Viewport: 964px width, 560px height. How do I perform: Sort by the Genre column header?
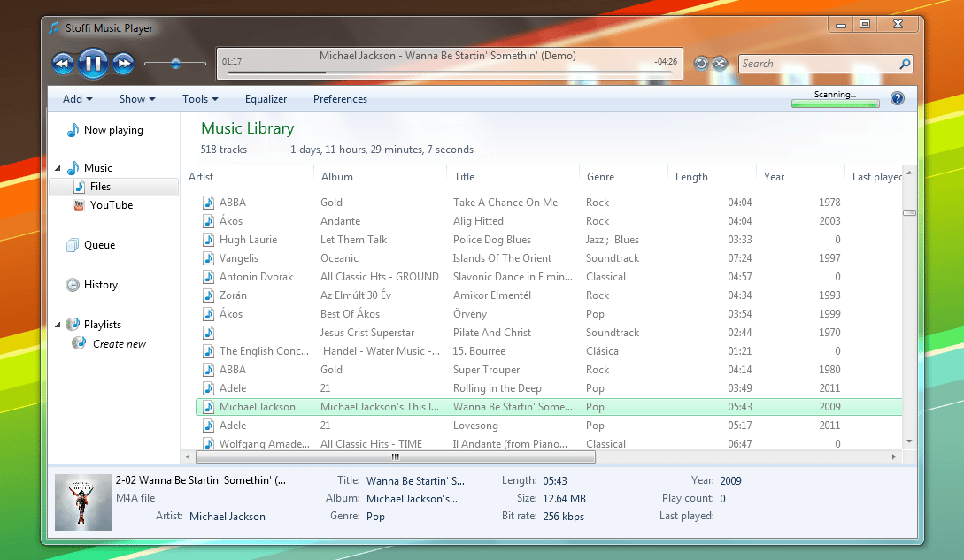coord(601,176)
